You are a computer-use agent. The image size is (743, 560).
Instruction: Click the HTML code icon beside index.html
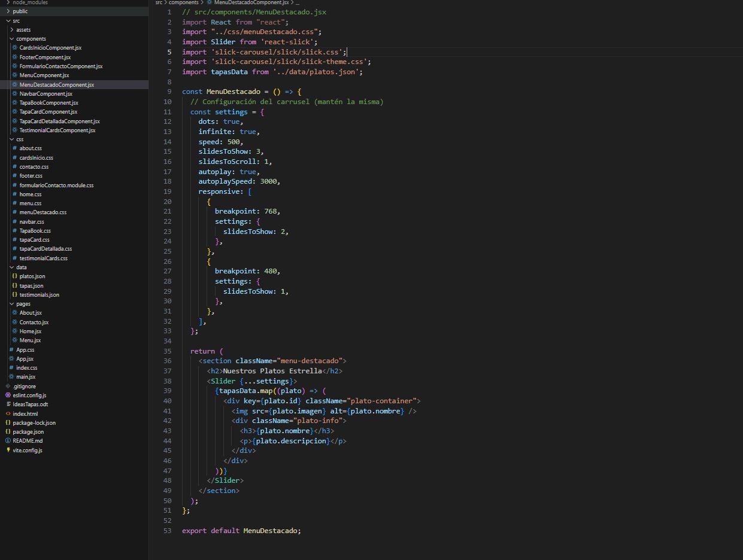(x=8, y=414)
